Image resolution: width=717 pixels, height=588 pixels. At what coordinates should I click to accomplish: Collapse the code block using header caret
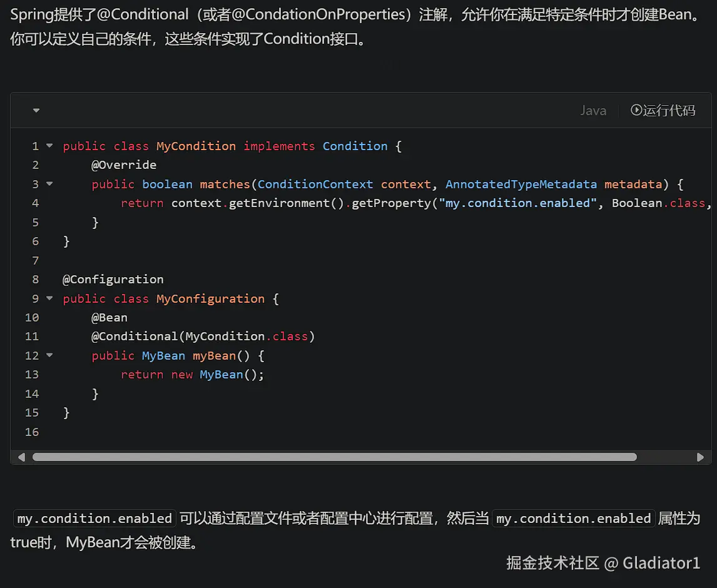pos(36,110)
